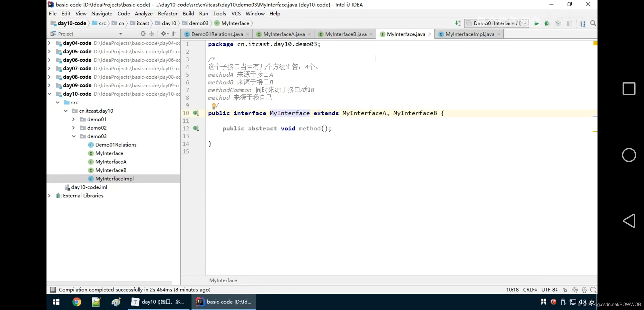The height and width of the screenshot is (310, 644).
Task: Toggle tool window bars icon in status bar corner
Action: click(x=53, y=290)
